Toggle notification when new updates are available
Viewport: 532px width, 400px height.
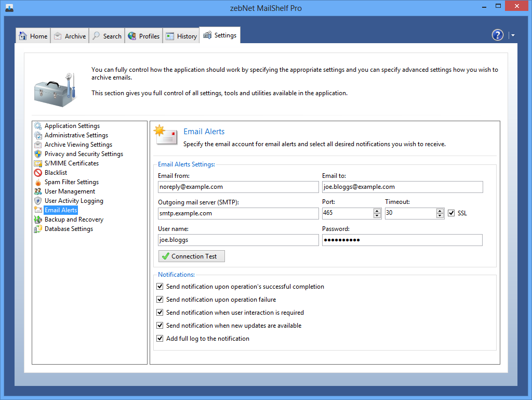point(160,325)
